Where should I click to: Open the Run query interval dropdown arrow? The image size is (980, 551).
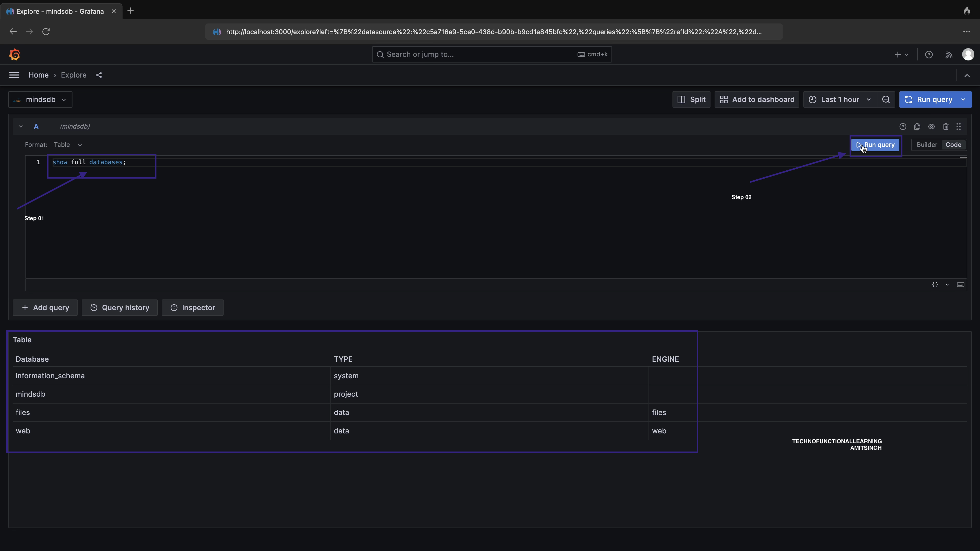click(x=963, y=100)
